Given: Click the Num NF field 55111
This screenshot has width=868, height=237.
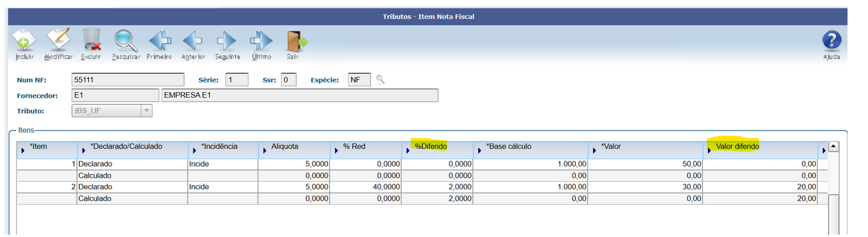Looking at the screenshot, I should pos(128,80).
